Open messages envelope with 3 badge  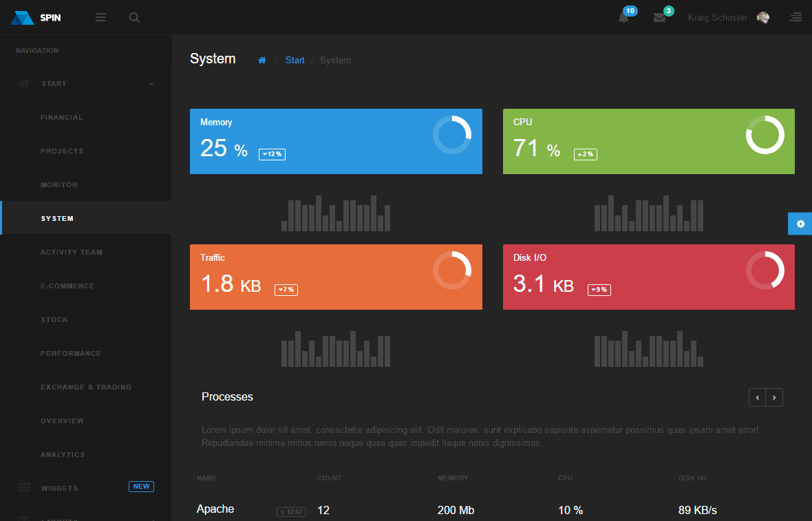(x=659, y=18)
